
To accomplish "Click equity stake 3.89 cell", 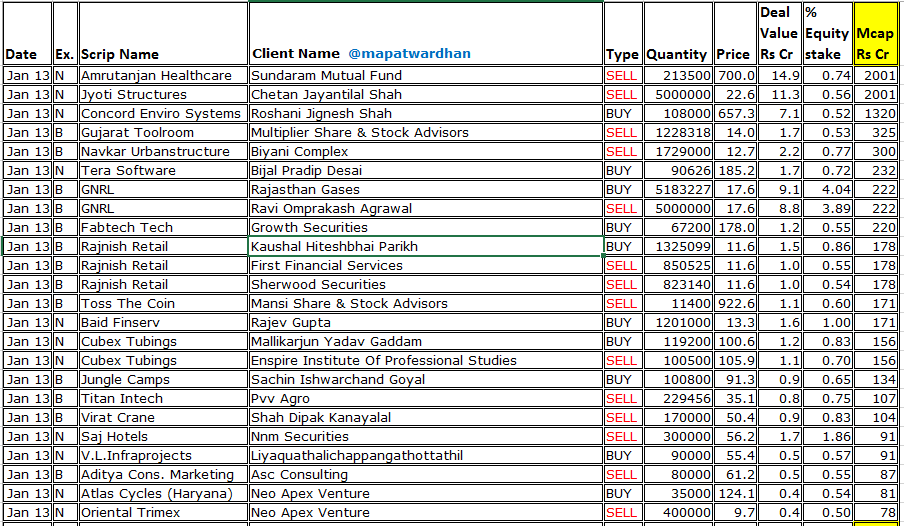I will click(827, 209).
